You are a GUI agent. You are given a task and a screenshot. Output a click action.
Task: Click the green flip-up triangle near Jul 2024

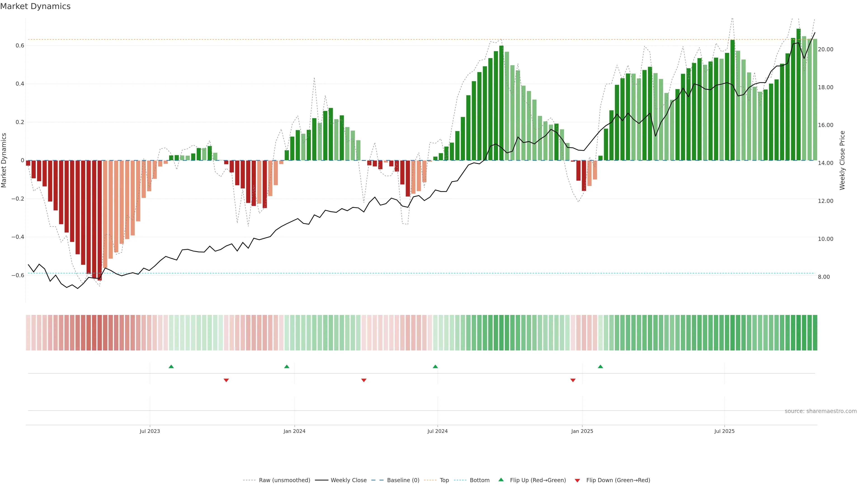(x=435, y=366)
